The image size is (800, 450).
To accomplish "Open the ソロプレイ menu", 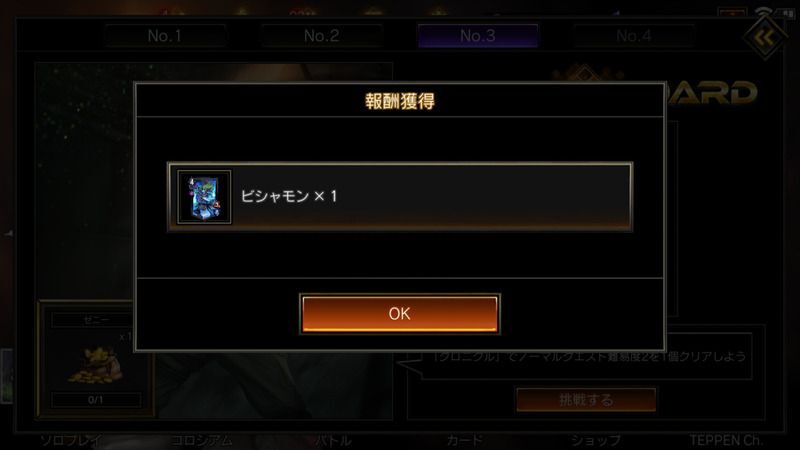I will click(72, 440).
